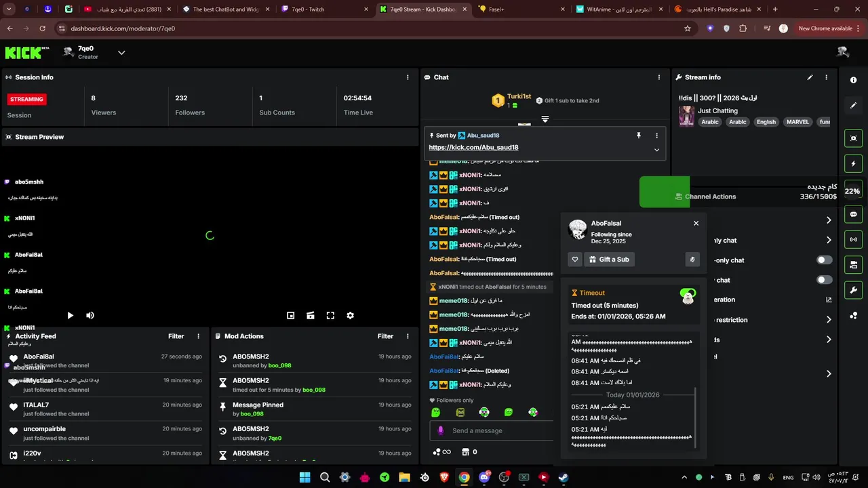Open Mod Actions options menu

pos(408,336)
